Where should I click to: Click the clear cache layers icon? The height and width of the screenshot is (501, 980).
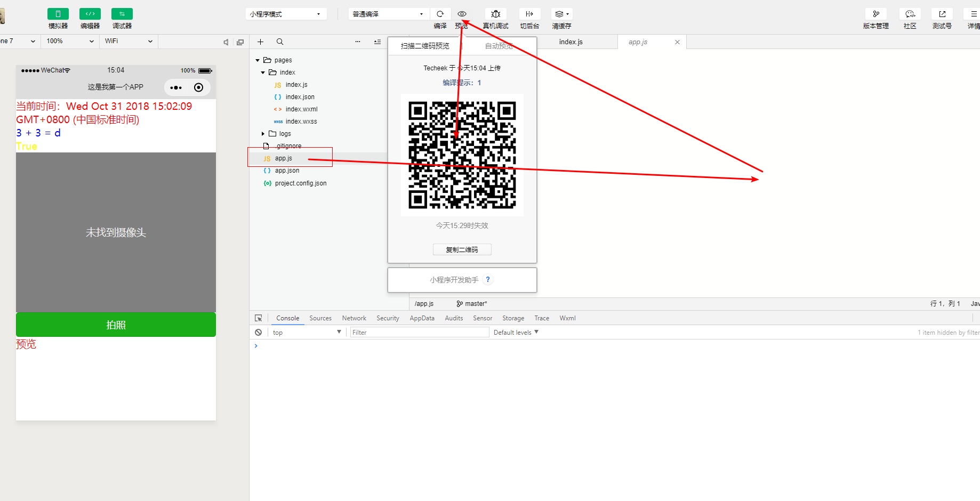pyautogui.click(x=561, y=14)
